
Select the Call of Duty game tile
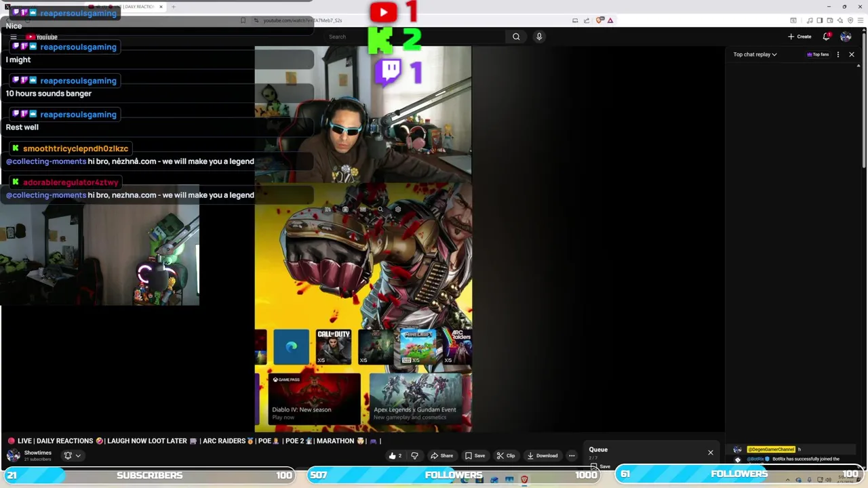(x=334, y=347)
